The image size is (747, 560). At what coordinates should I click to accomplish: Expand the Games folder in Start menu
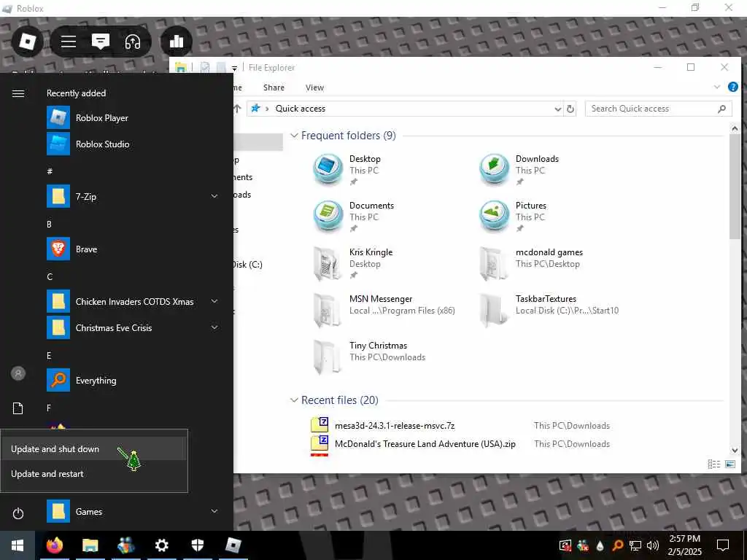tap(214, 511)
